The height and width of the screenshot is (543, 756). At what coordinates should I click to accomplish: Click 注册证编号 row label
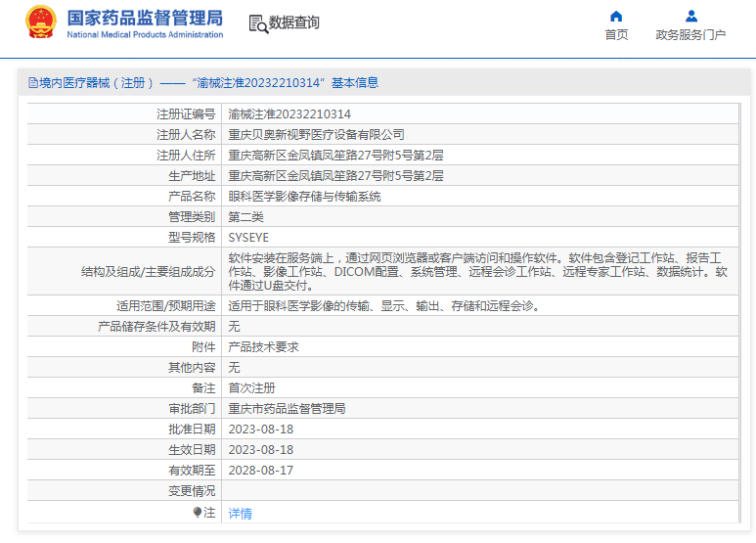tap(186, 114)
